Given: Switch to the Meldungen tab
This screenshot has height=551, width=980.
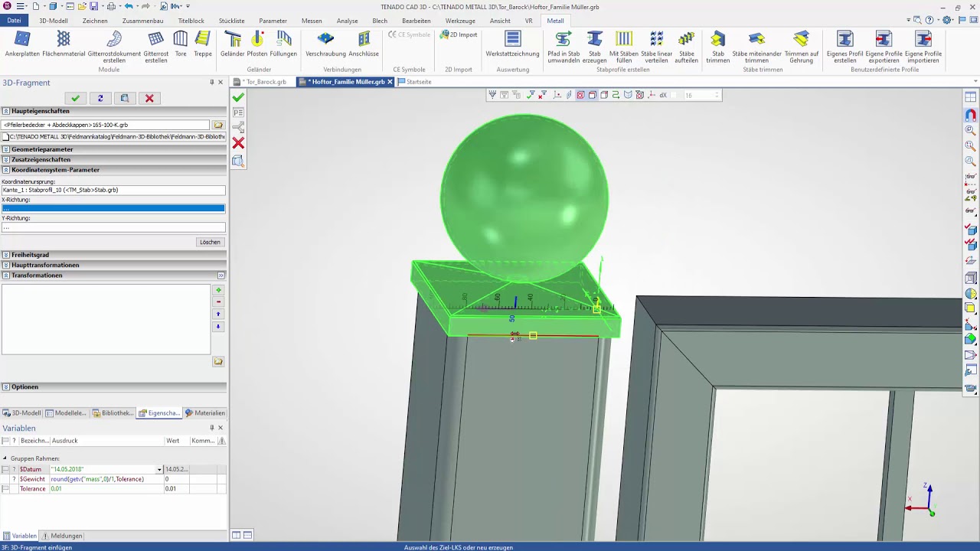Looking at the screenshot, I should (x=63, y=536).
